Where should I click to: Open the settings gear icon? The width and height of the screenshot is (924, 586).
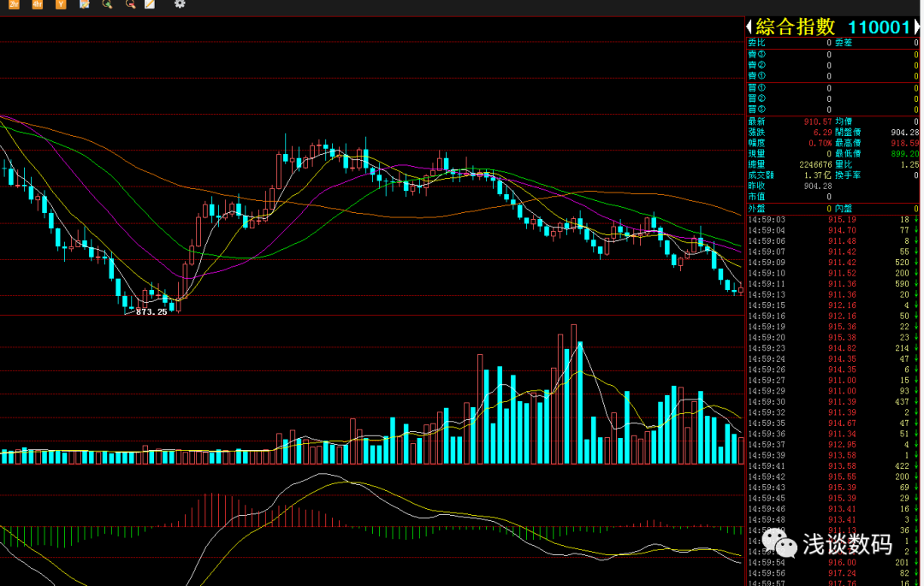coord(180,4)
